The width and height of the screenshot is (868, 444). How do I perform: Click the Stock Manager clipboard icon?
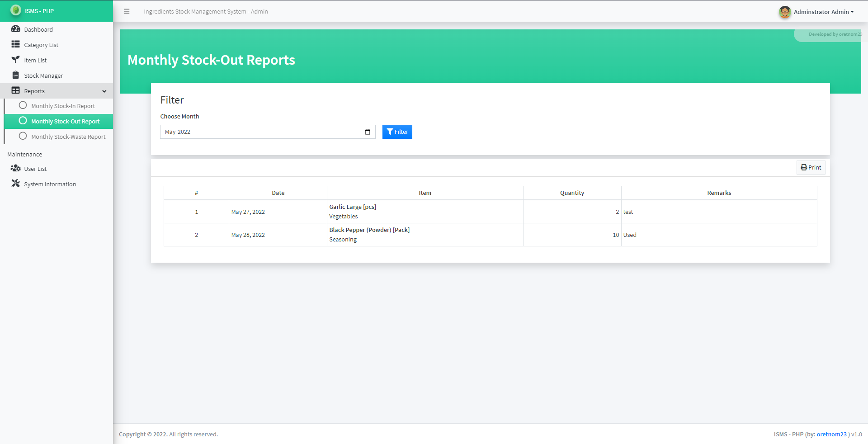tap(16, 75)
